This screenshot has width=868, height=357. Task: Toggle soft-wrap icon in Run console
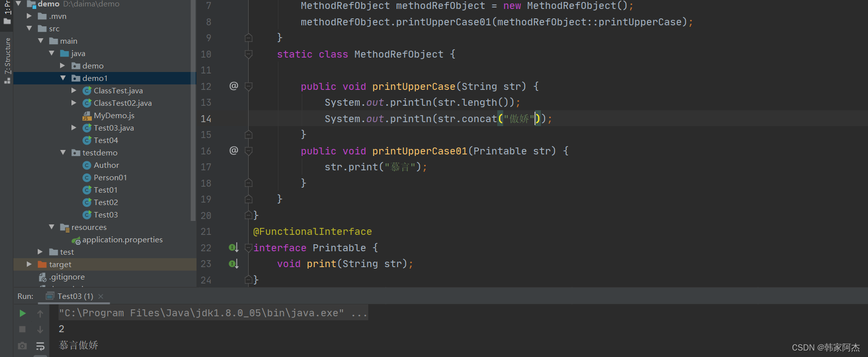tap(40, 346)
